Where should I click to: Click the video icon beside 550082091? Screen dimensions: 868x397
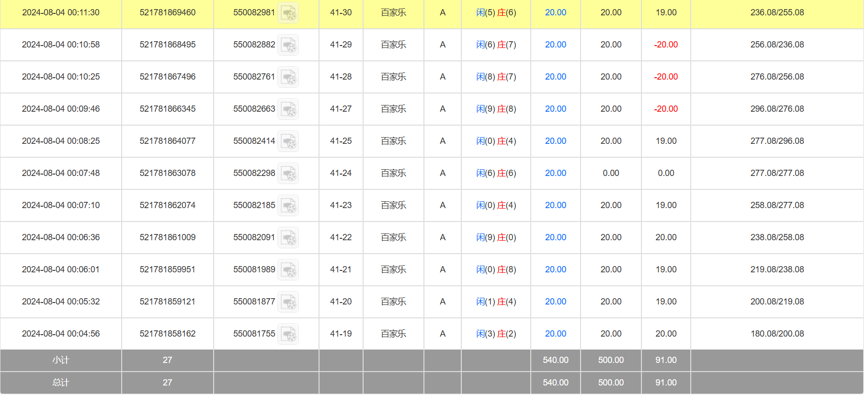(288, 238)
